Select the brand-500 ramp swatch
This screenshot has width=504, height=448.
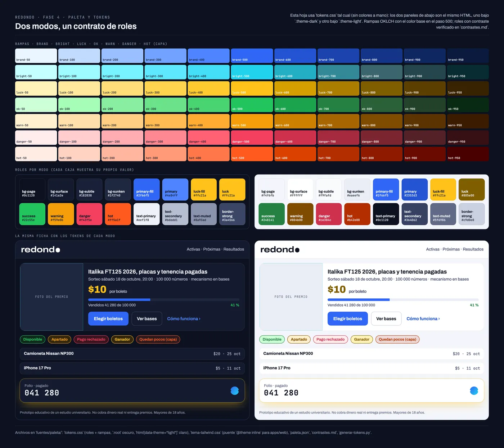point(252,56)
